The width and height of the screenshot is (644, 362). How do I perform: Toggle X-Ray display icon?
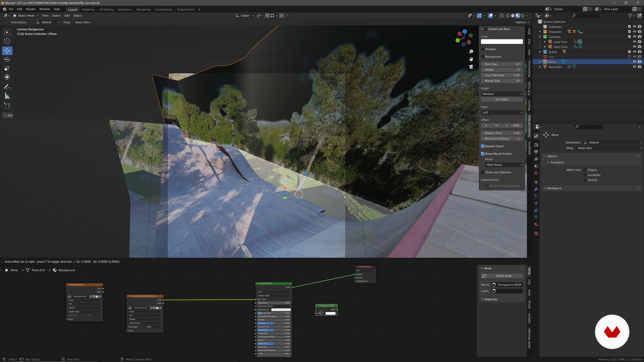(501, 15)
